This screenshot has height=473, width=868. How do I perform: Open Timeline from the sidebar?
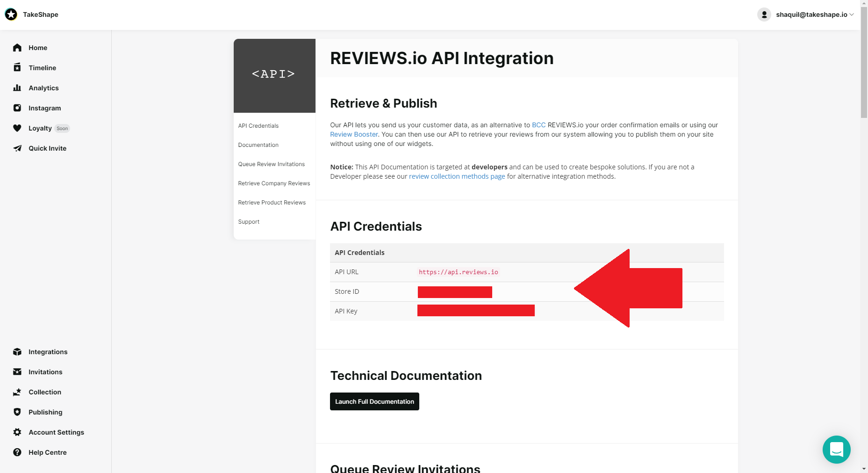tap(42, 68)
